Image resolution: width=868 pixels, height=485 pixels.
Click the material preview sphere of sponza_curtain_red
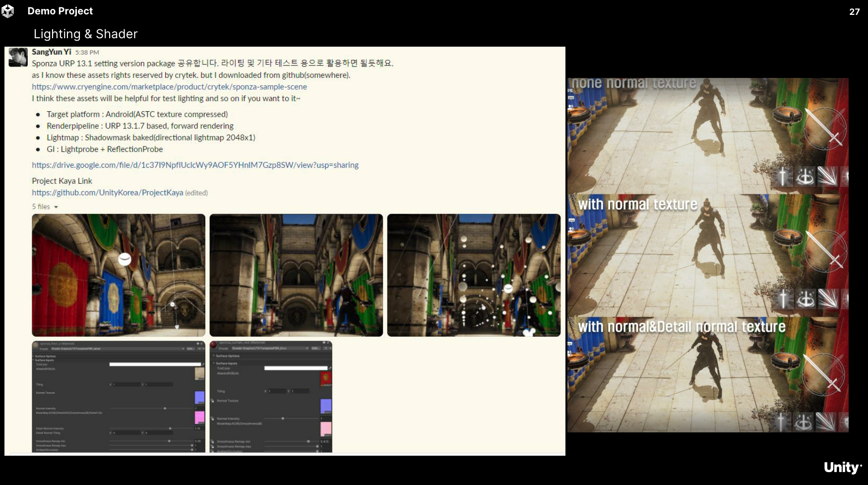click(214, 345)
